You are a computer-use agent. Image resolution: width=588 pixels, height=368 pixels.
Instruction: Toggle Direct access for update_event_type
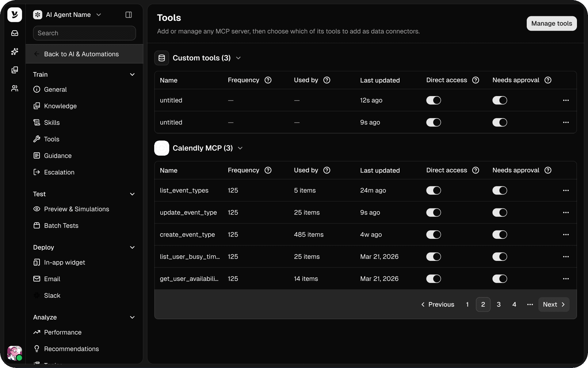point(433,213)
